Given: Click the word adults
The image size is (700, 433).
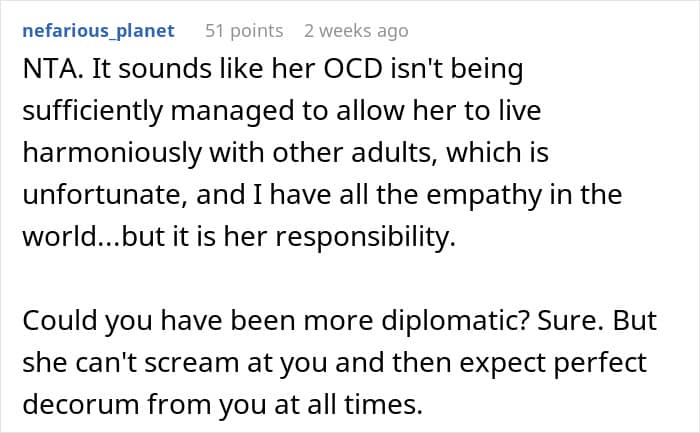Looking at the screenshot, I should click(390, 153).
